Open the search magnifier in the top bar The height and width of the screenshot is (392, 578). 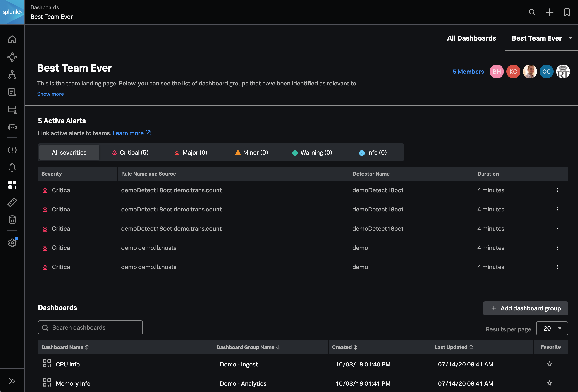pos(532,12)
